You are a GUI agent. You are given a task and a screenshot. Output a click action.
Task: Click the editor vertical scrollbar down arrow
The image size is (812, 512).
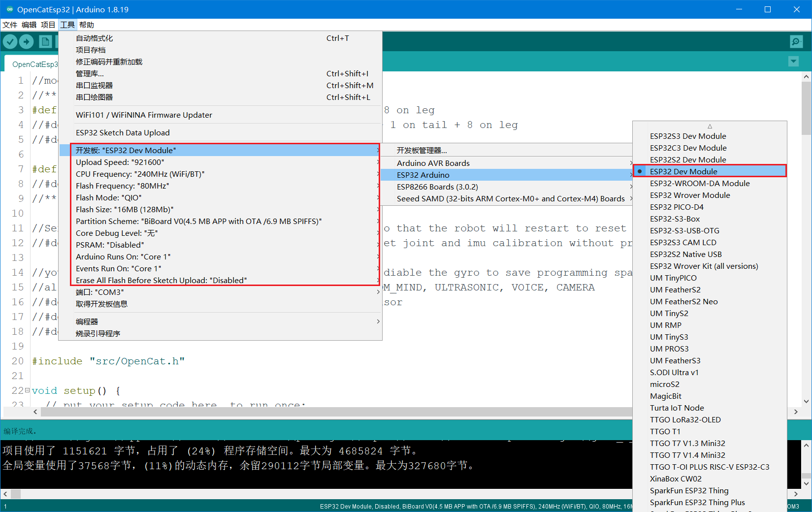pos(806,401)
